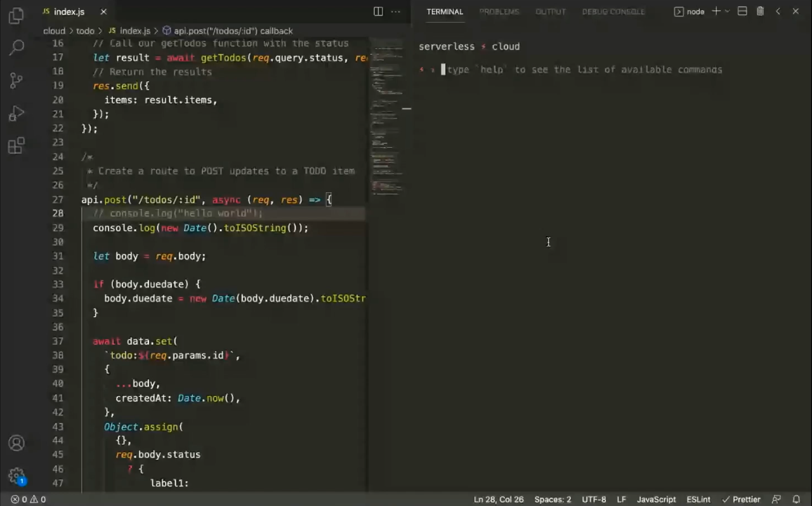This screenshot has height=506, width=812.
Task: Split the terminal pane
Action: point(742,11)
